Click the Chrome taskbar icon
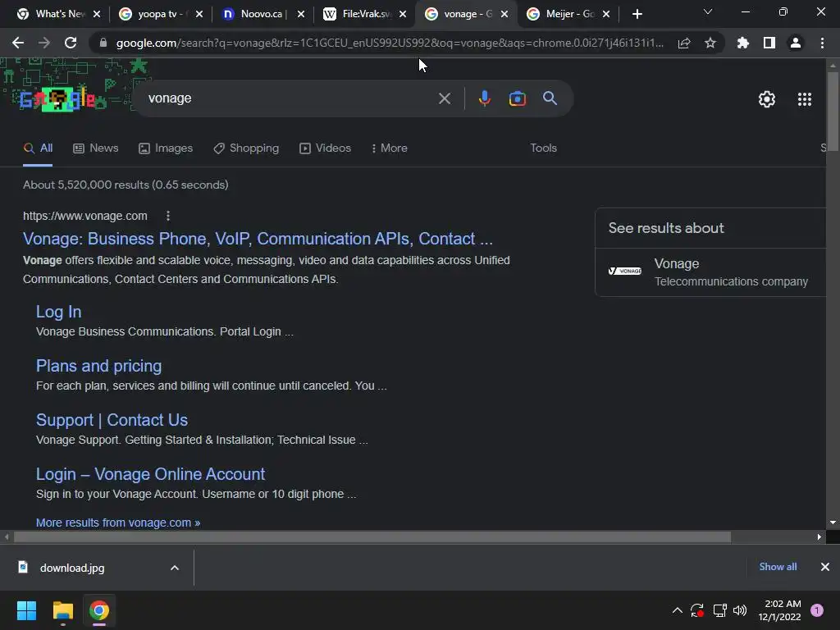840x630 pixels. point(99,610)
